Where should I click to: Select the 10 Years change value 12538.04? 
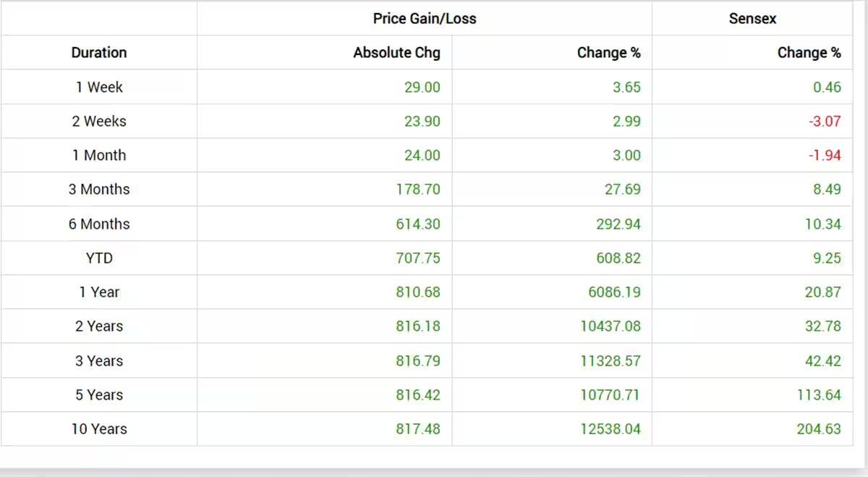(610, 429)
